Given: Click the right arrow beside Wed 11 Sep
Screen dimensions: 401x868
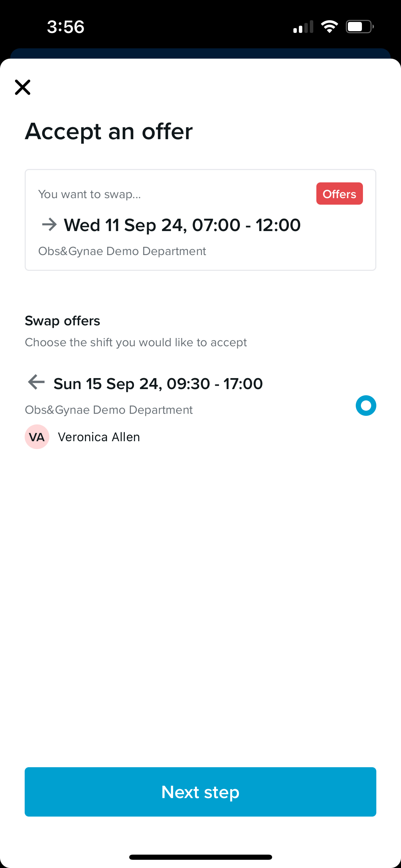Looking at the screenshot, I should coord(49,225).
